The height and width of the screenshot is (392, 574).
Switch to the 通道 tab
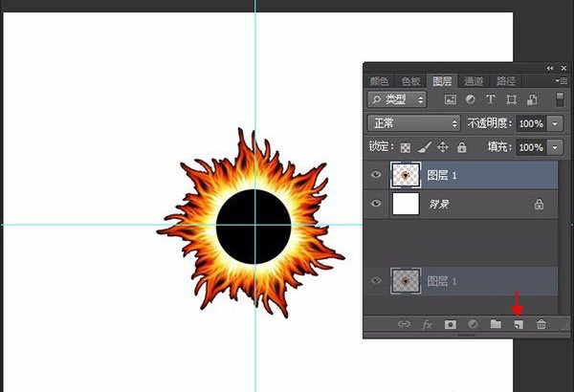(474, 80)
